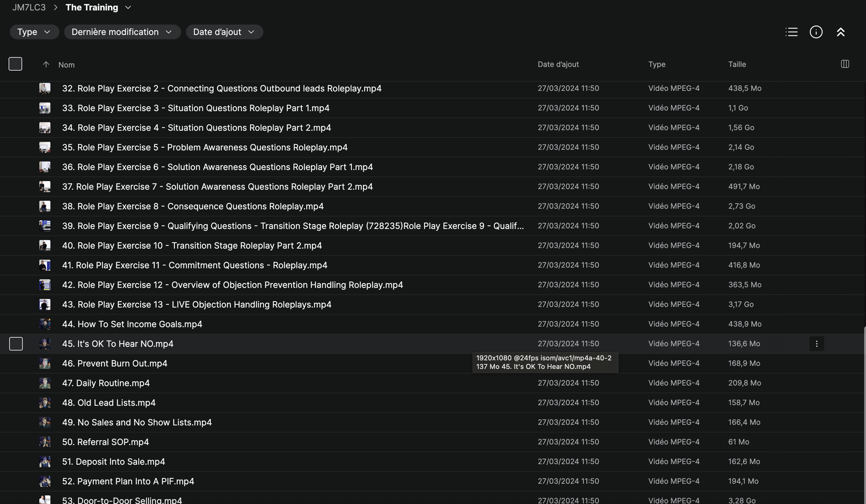Open the three-dot menu on file 45
This screenshot has width=866, height=504.
817,344
